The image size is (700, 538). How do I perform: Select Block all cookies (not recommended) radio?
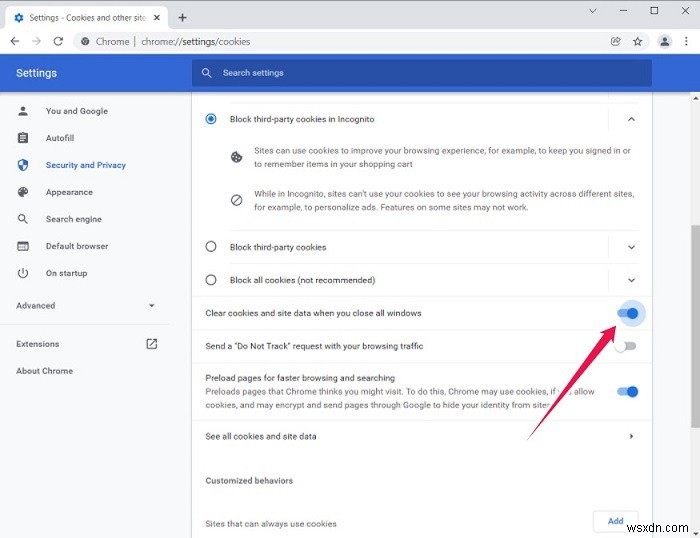(211, 280)
